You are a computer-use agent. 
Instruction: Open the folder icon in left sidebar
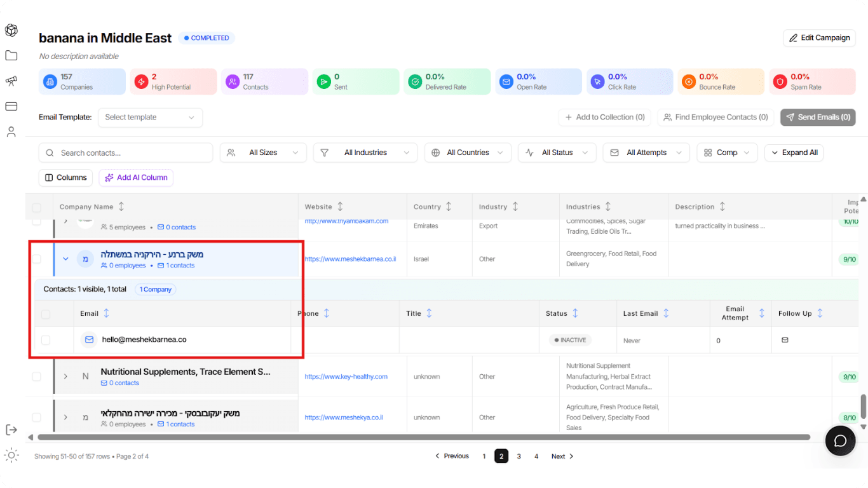tap(11, 56)
